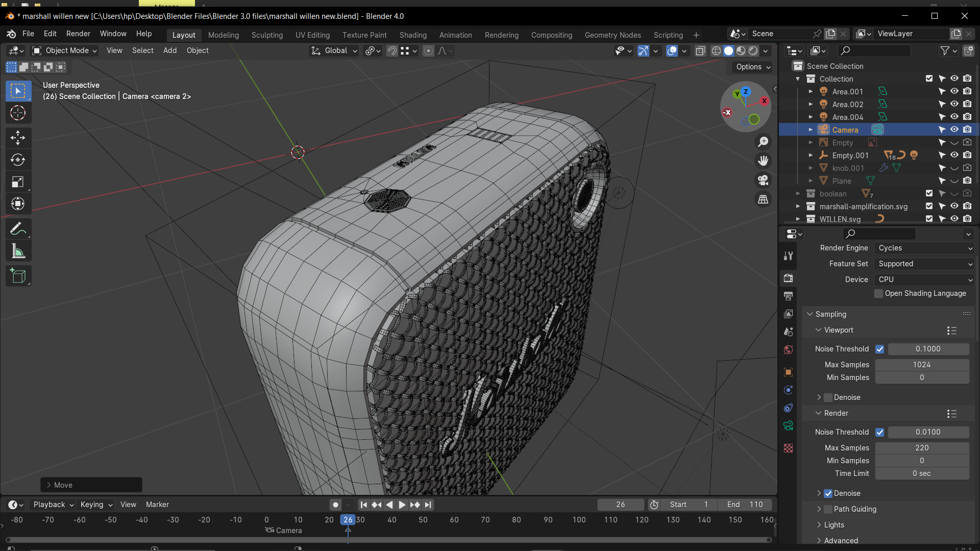This screenshot has width=980, height=551.
Task: Play the animation forward
Action: click(402, 505)
